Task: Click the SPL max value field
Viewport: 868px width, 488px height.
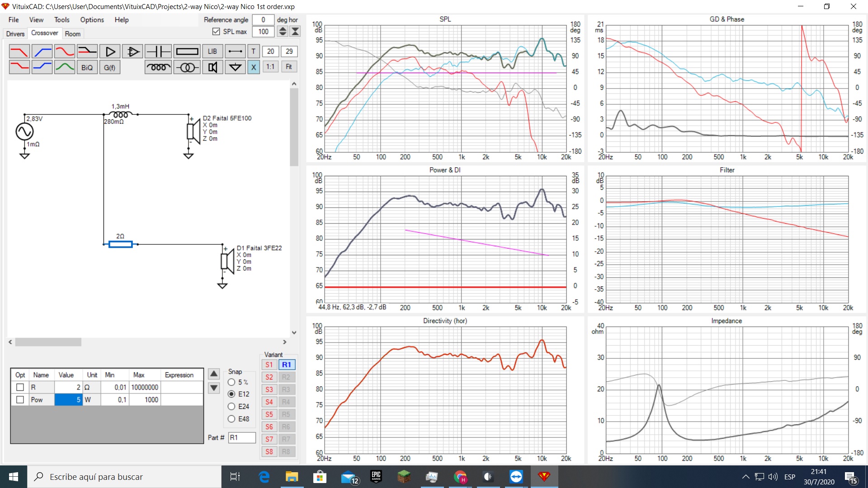Action: tap(263, 32)
